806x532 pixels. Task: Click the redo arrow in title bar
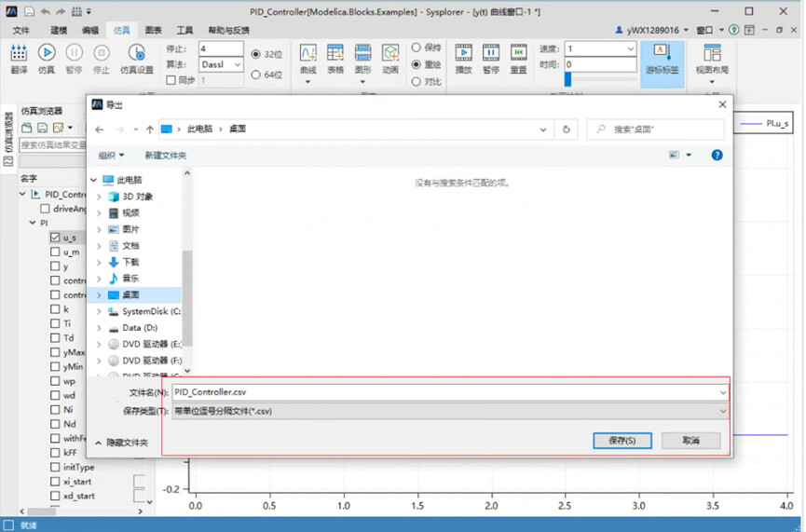click(x=61, y=11)
